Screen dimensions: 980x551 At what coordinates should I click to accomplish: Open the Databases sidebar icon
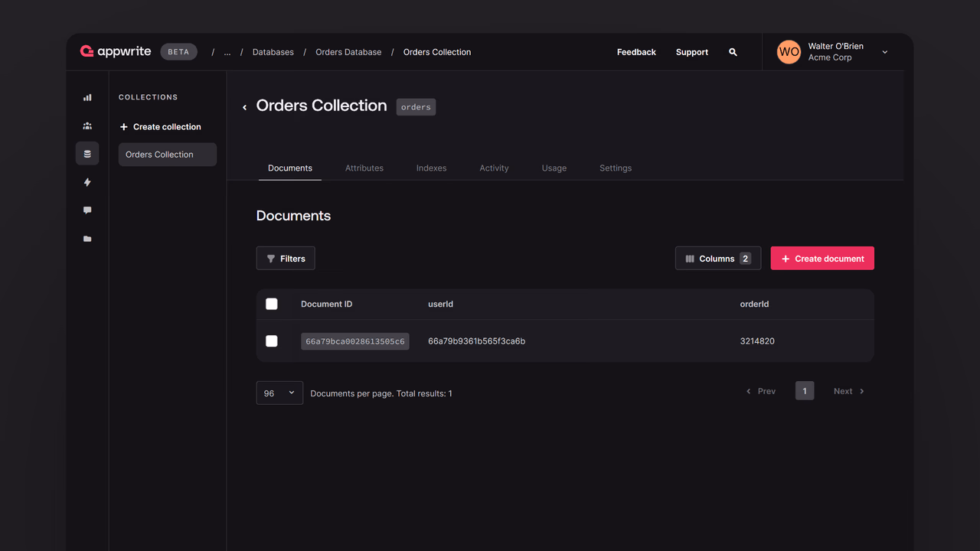pyautogui.click(x=87, y=154)
